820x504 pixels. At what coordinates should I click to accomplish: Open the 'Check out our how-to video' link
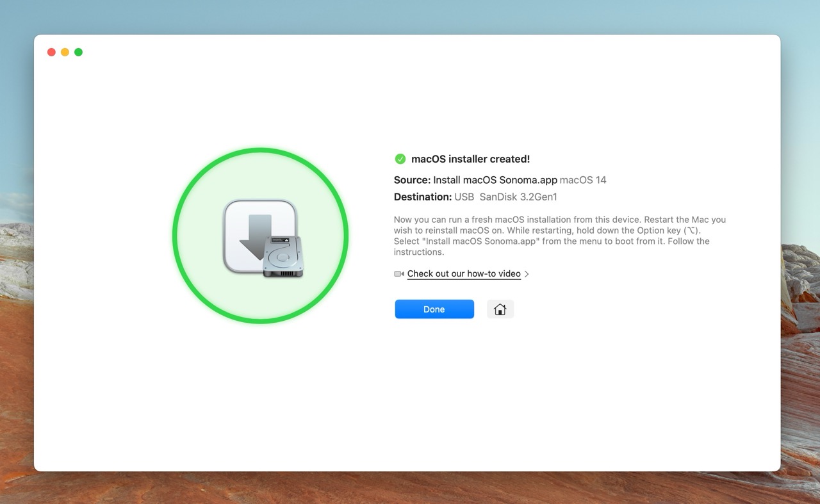point(464,273)
